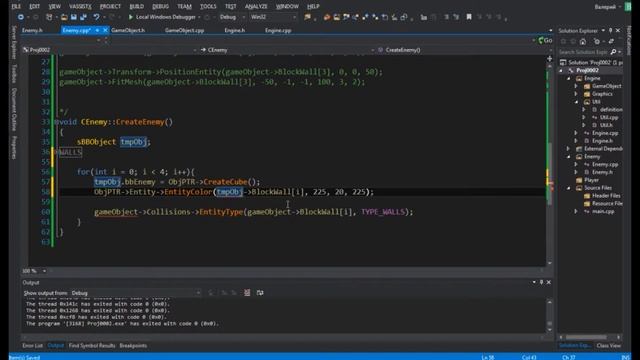Viewport: 640px width, 360px height.
Task: Click the bookmark icon in toolbar
Action: tap(469, 17)
